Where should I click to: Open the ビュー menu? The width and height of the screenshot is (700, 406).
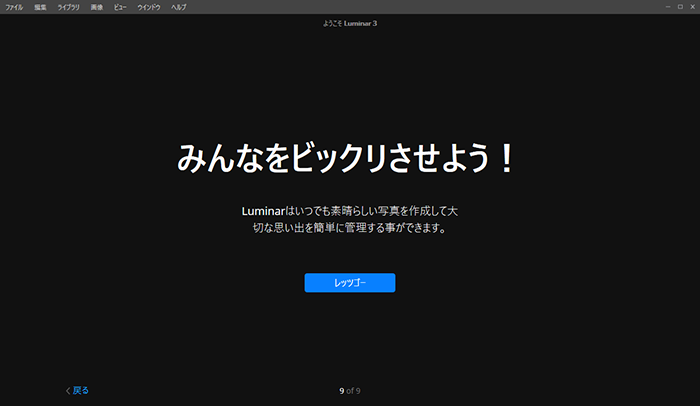click(x=120, y=7)
